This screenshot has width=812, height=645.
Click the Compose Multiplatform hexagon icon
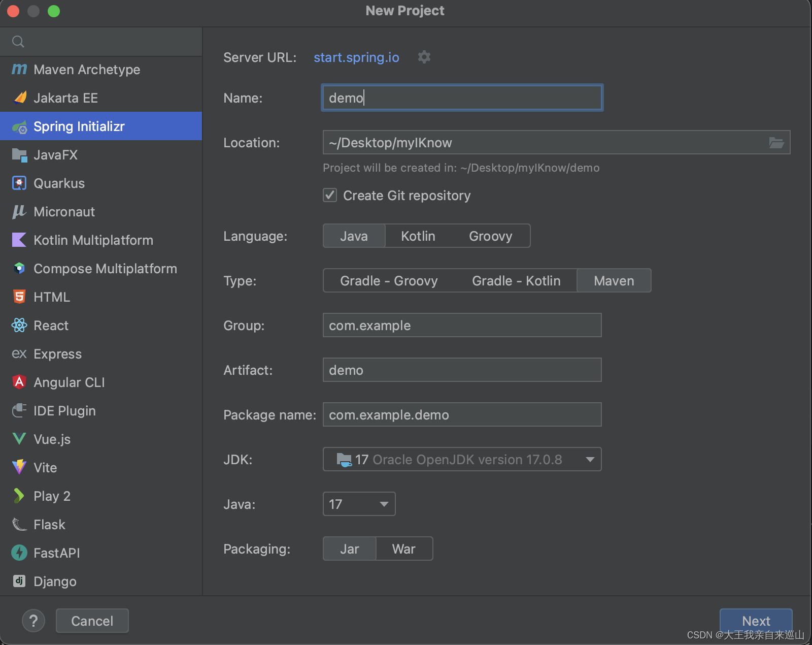tap(19, 269)
